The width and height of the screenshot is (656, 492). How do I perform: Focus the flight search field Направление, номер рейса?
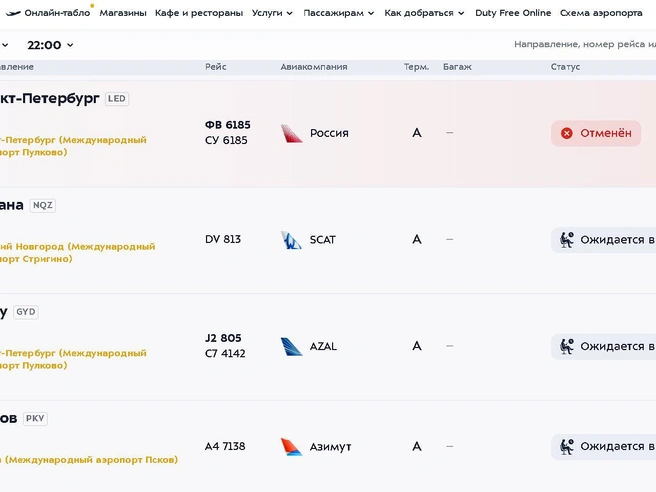coord(584,44)
